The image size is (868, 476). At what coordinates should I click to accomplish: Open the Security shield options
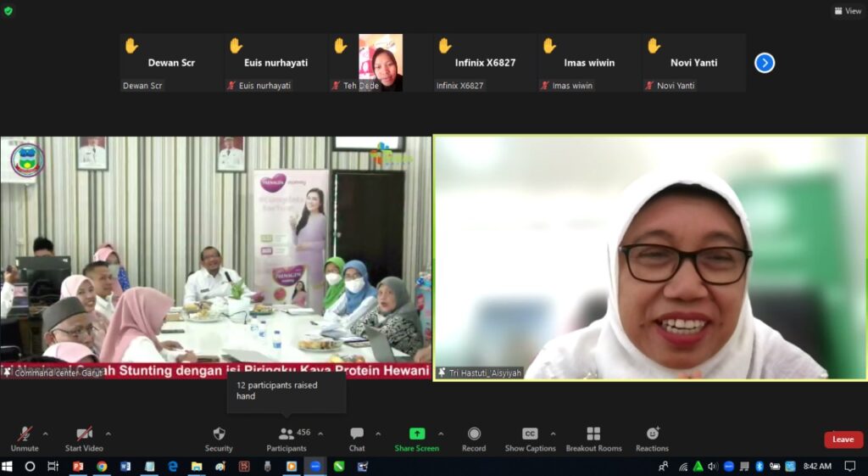(219, 438)
